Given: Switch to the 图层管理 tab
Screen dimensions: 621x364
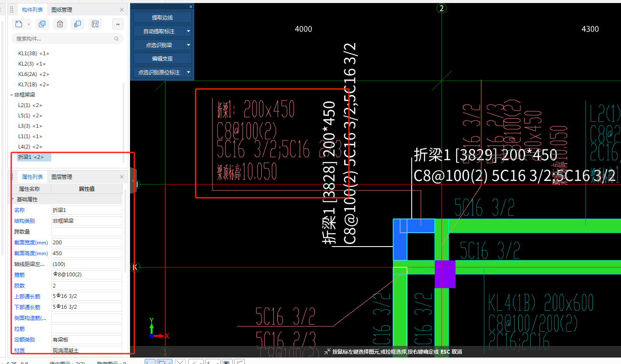Looking at the screenshot, I should coord(62,177).
